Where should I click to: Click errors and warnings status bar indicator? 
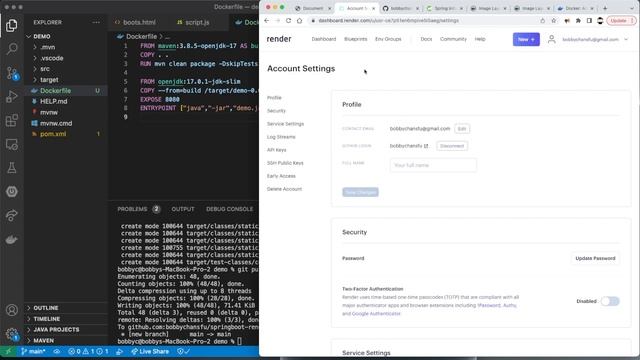click(89, 351)
